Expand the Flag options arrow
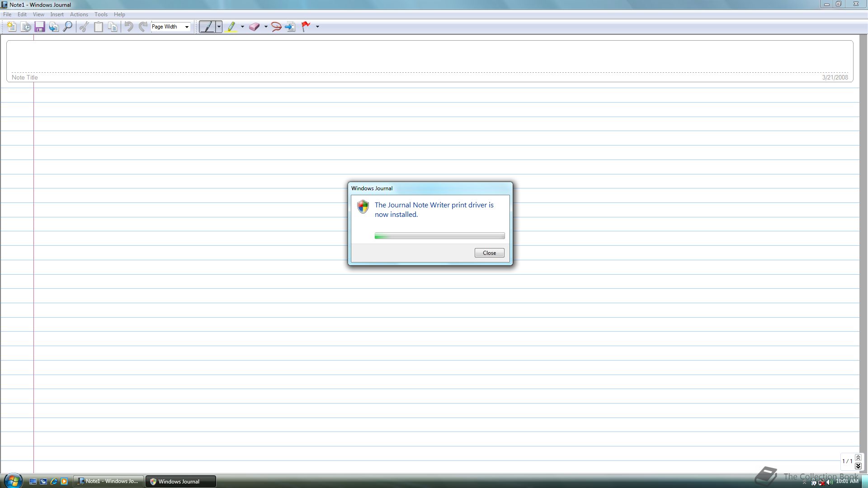 click(317, 27)
